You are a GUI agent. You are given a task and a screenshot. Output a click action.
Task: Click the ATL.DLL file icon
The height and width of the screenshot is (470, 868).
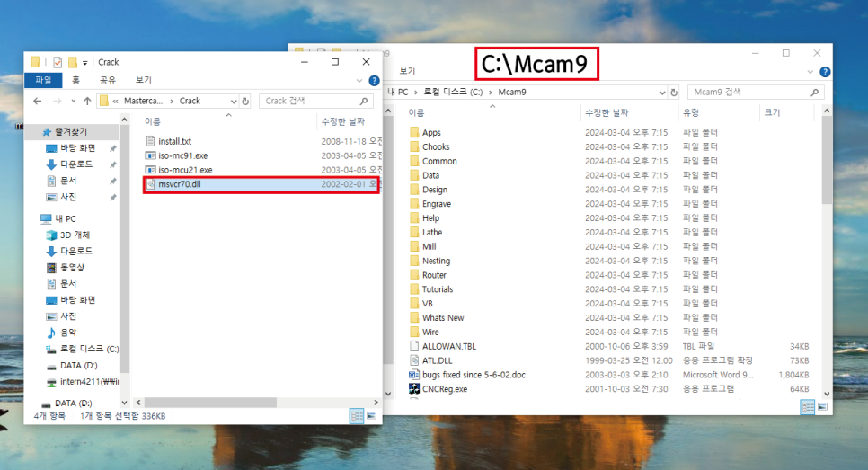(x=414, y=360)
